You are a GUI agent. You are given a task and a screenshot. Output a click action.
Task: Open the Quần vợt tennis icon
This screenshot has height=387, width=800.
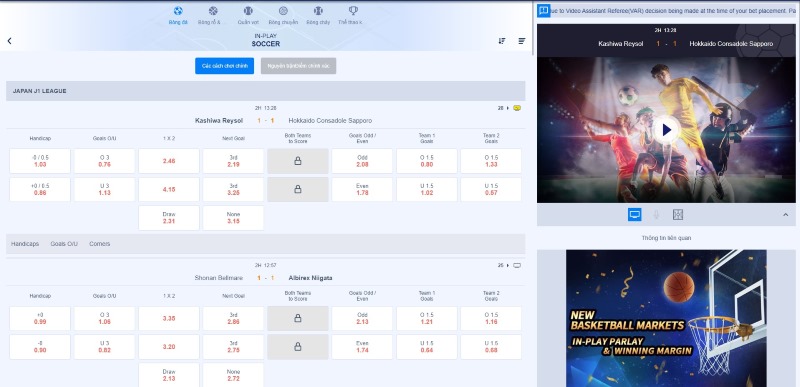click(248, 11)
